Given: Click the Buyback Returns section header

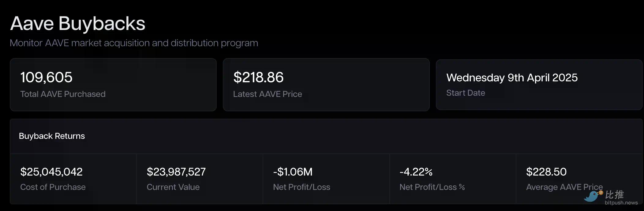Looking at the screenshot, I should [x=52, y=136].
